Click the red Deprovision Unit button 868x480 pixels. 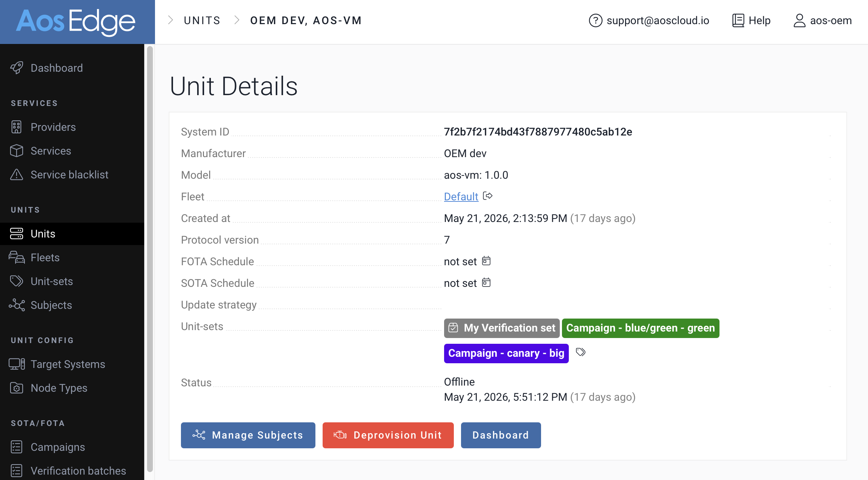coord(388,435)
